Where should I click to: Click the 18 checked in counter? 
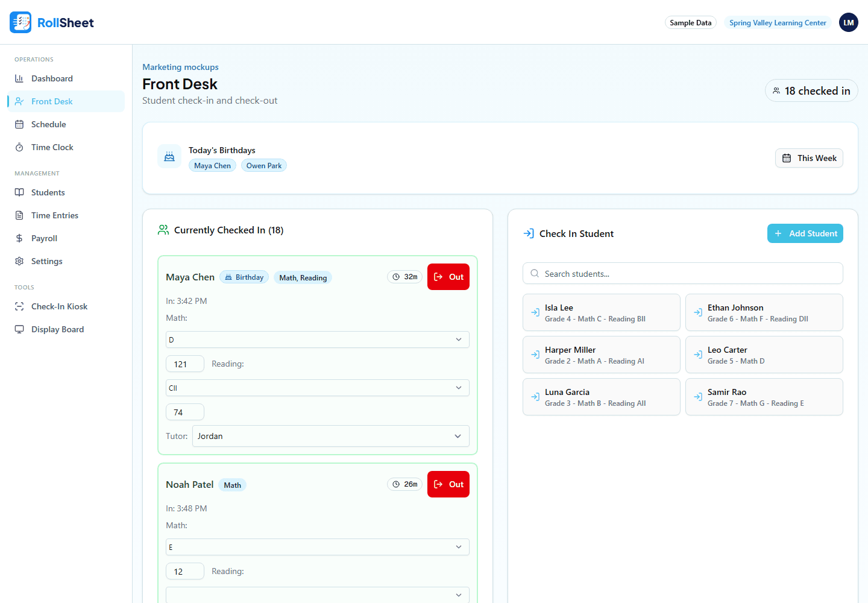click(811, 90)
